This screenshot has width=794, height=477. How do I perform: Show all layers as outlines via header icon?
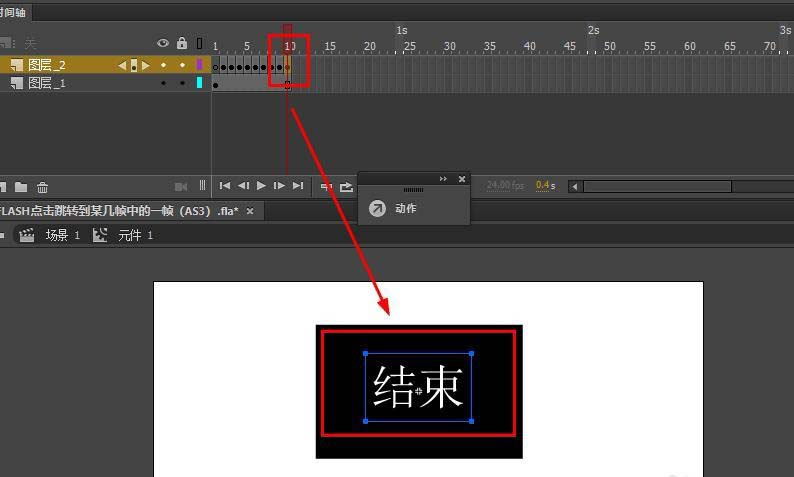[200, 44]
